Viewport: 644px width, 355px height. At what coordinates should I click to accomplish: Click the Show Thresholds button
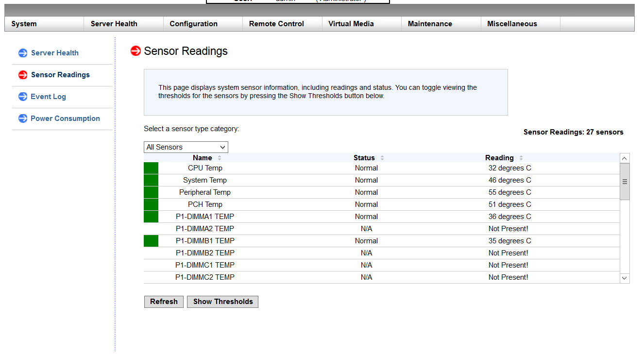[222, 302]
